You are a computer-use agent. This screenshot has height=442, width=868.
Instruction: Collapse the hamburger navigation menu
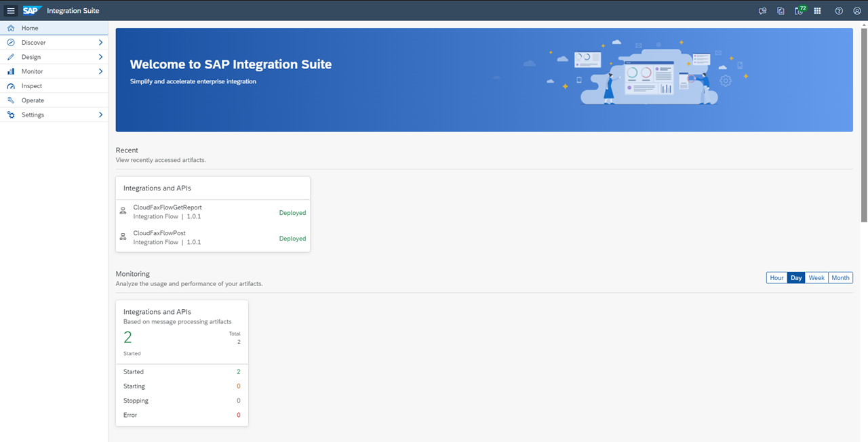point(11,11)
